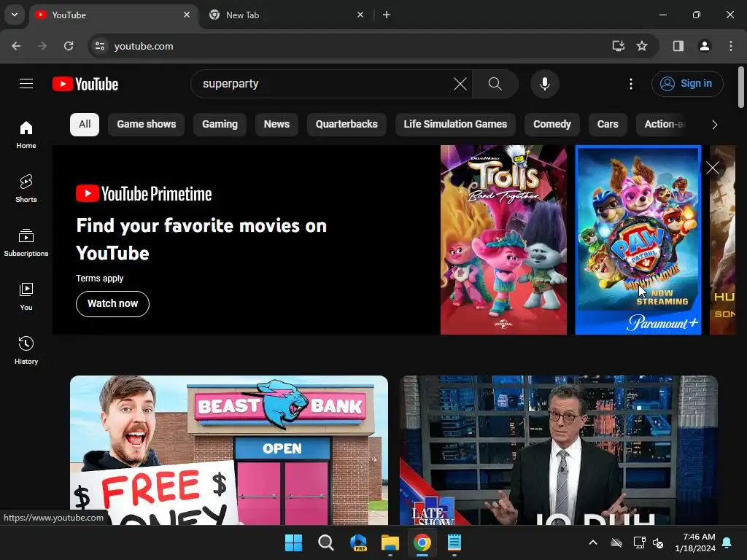The height and width of the screenshot is (560, 747).
Task: Click the Chrome taskbar icon
Action: [422, 542]
